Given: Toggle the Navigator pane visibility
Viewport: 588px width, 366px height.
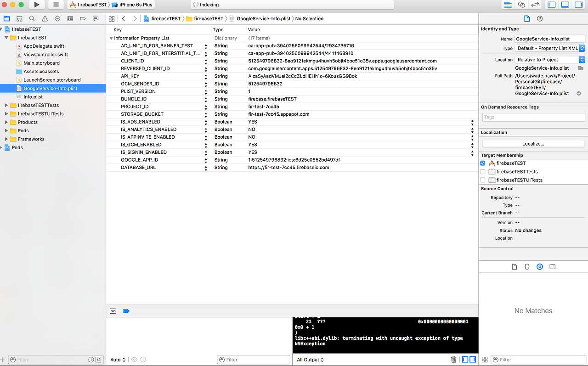Looking at the screenshot, I should 552,5.
